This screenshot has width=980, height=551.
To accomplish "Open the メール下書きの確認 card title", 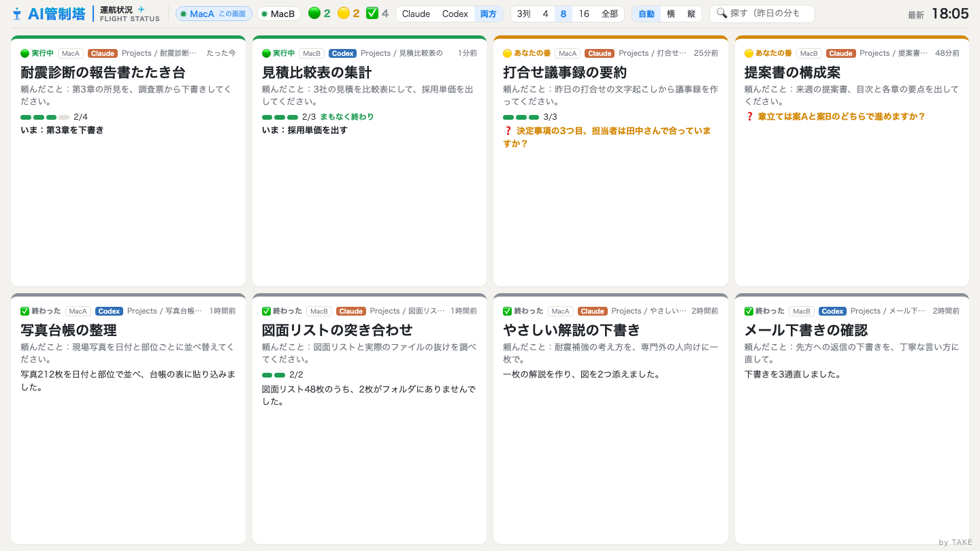I will pos(806,330).
